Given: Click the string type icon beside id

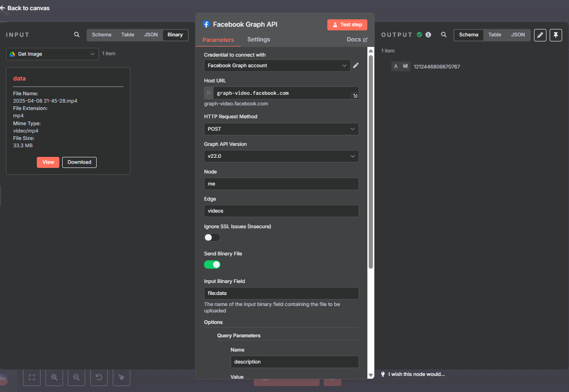Looking at the screenshot, I should 395,66.
